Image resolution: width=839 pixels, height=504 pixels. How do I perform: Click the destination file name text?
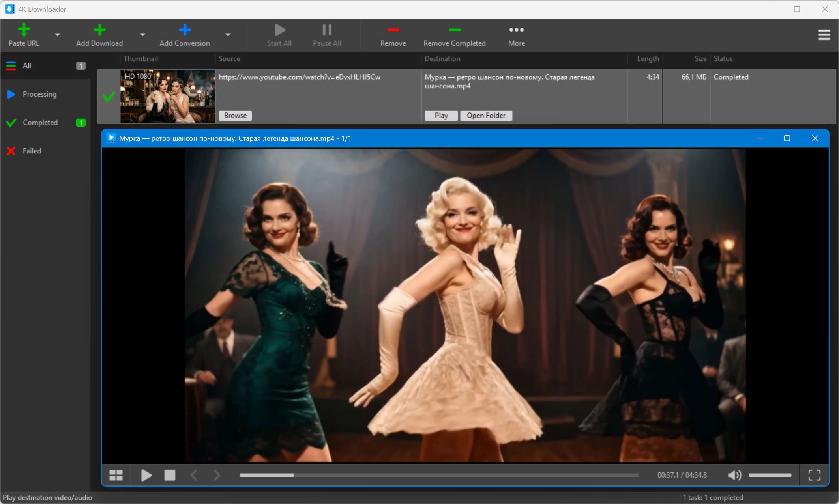(x=509, y=82)
